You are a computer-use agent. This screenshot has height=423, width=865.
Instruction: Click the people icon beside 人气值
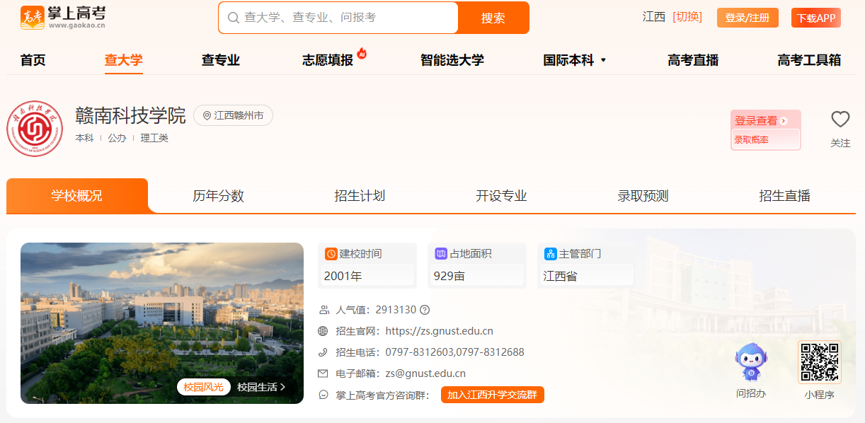[x=324, y=310]
